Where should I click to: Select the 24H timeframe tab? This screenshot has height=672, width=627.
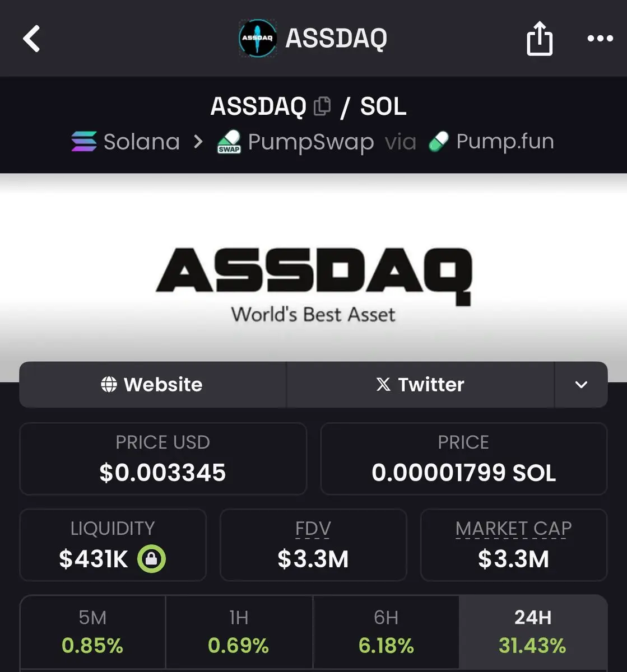[533, 632]
